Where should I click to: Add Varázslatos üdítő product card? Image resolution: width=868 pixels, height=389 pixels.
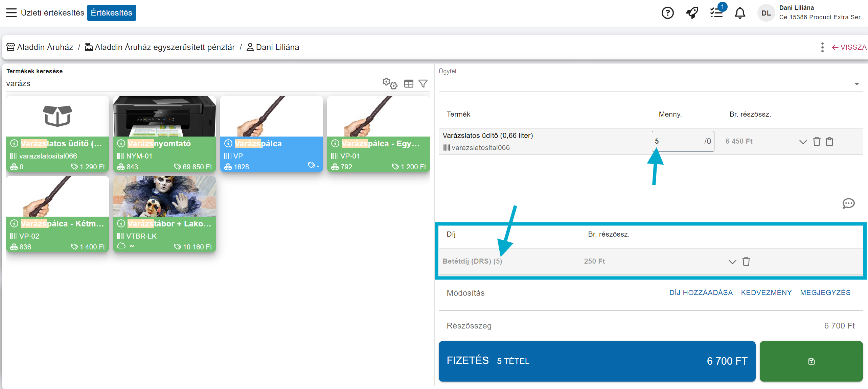pos(58,134)
